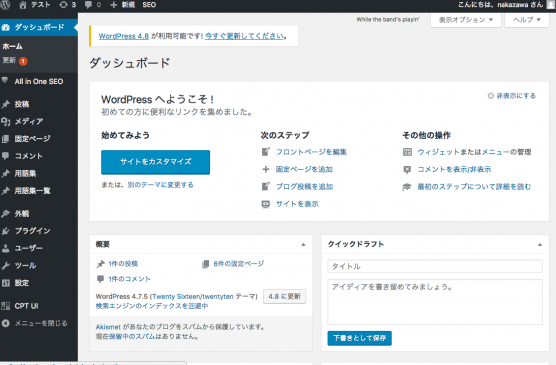Click widgets icon beside ウィジェットまたはメニューの管理

(407, 152)
